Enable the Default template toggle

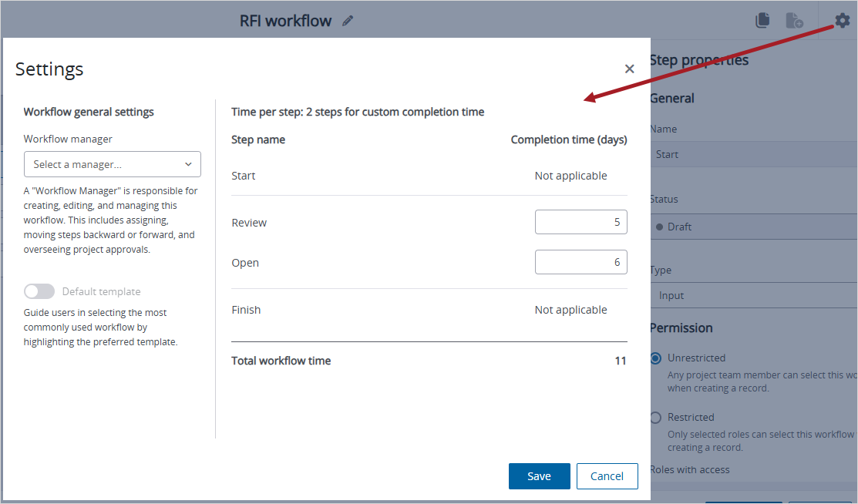[39, 291]
